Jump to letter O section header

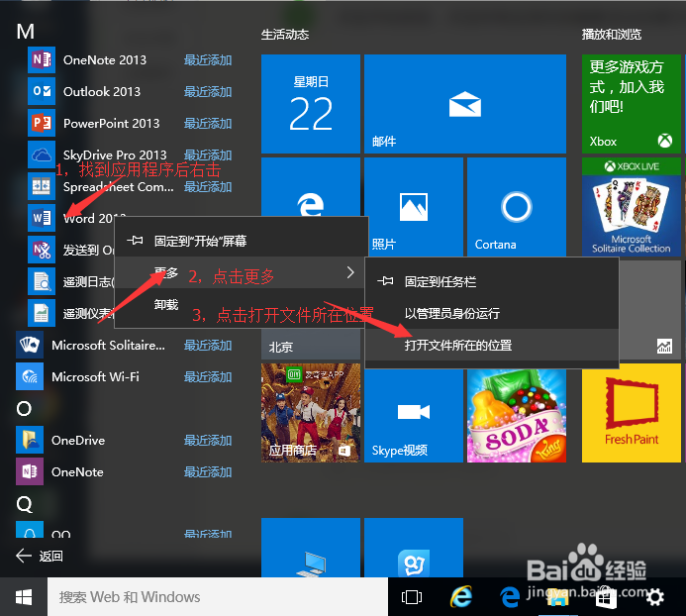24,408
